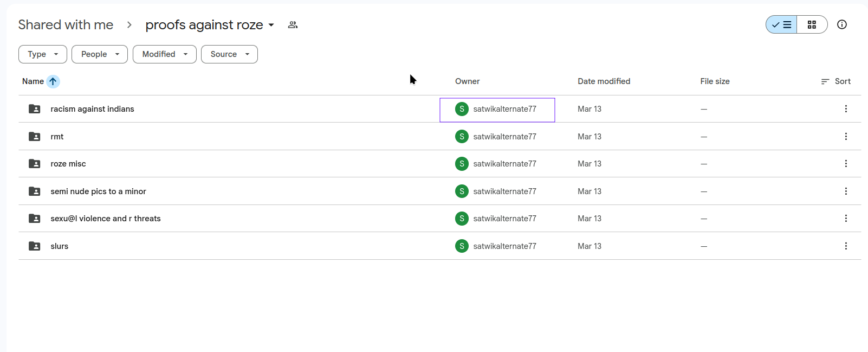Go to Shared with me breadcrumb
This screenshot has height=352, width=868.
66,25
